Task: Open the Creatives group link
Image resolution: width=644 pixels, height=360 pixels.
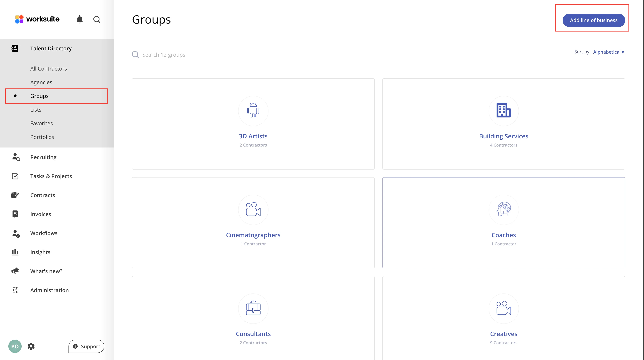Action: (503, 334)
